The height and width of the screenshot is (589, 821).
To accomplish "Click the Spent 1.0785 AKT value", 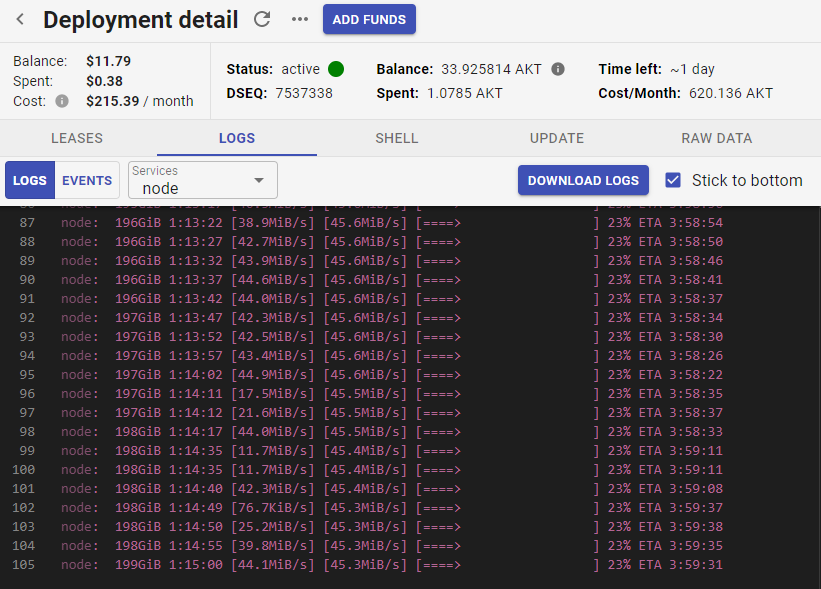I will coord(464,93).
